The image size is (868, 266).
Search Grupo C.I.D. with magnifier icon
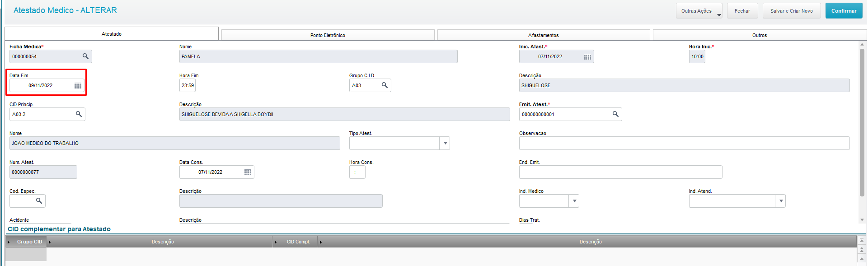pos(385,85)
